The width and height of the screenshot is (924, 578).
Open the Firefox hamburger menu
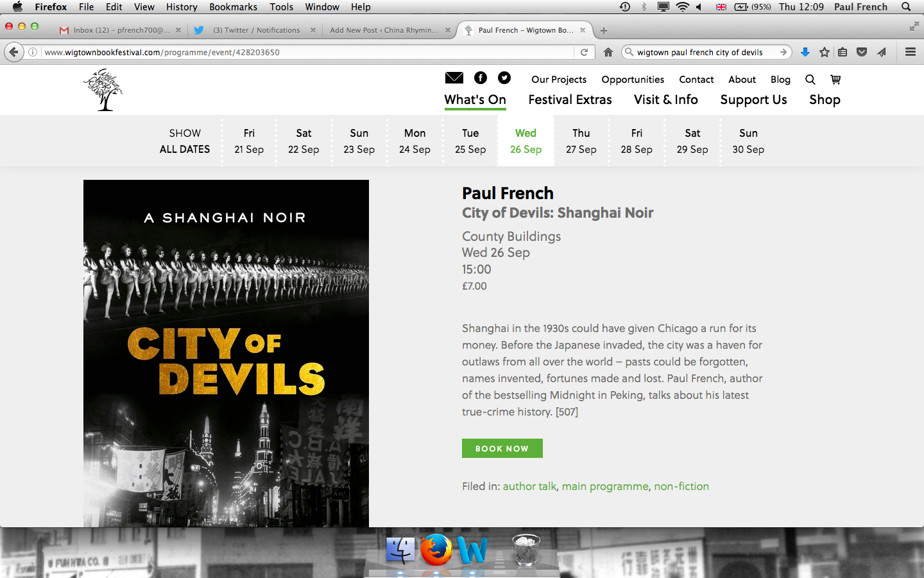[910, 52]
